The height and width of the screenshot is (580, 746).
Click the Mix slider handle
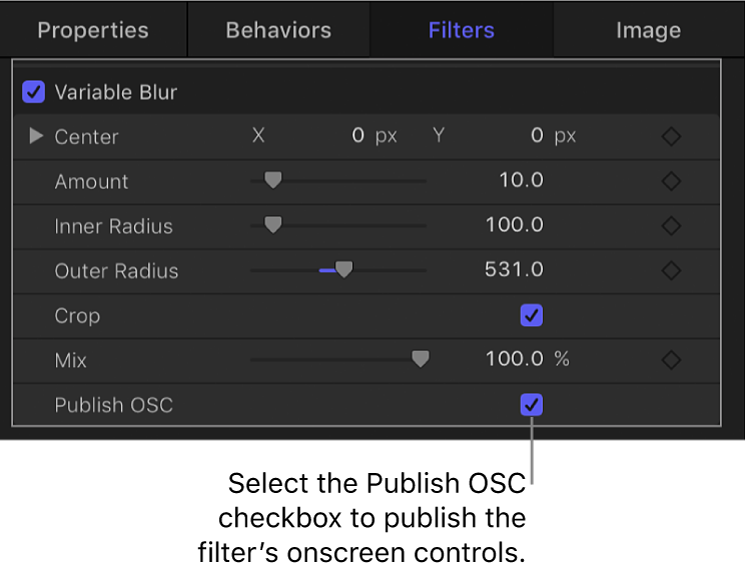pyautogui.click(x=421, y=359)
